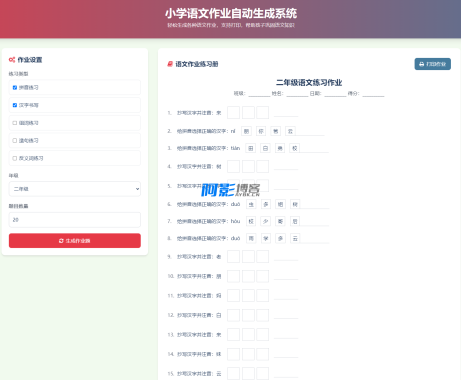The image size is (461, 380).
Task: Uncheck the 拼音练习 checkbox
Action: pyautogui.click(x=15, y=87)
